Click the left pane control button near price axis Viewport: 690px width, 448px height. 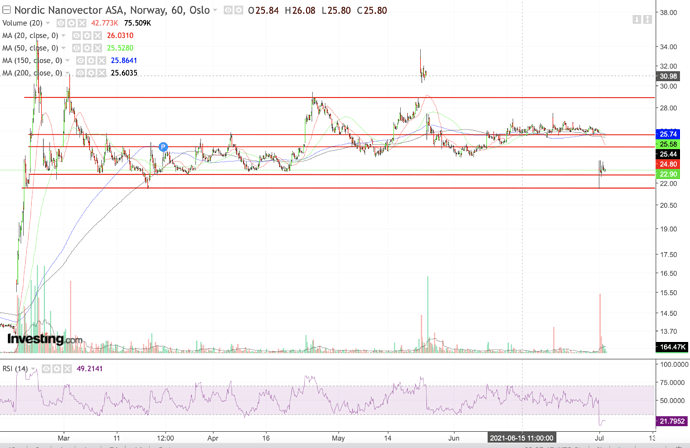[x=637, y=19]
